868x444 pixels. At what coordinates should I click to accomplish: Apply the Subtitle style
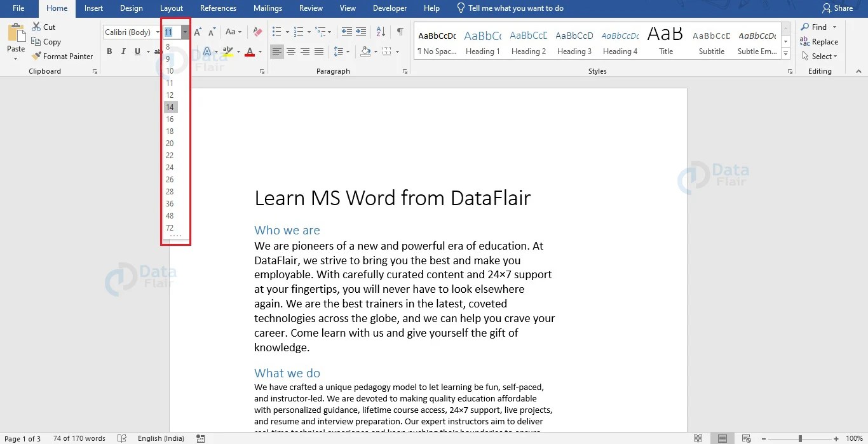coord(712,42)
